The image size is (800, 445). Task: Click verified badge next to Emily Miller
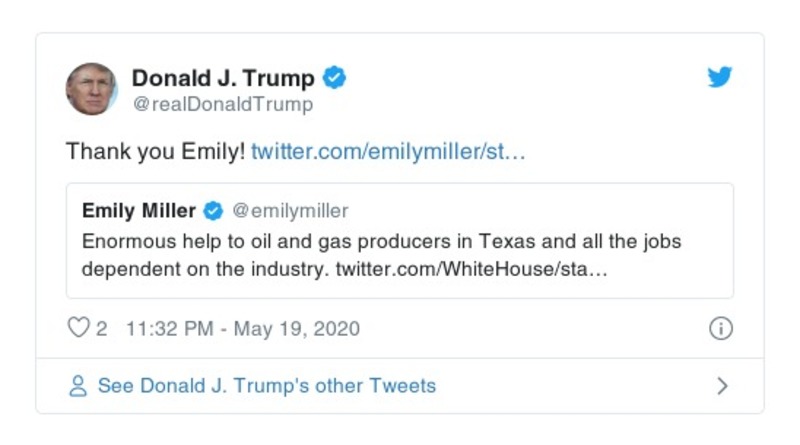(213, 211)
